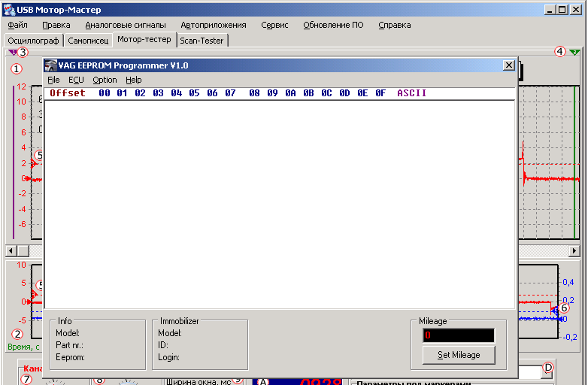
Task: Click the Set Mileage button
Action: tap(459, 355)
